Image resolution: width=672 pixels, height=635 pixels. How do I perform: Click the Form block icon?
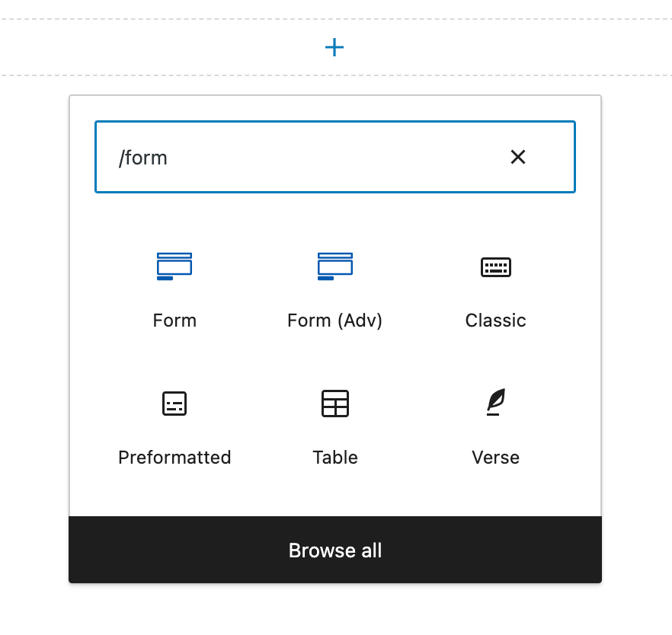click(x=174, y=266)
